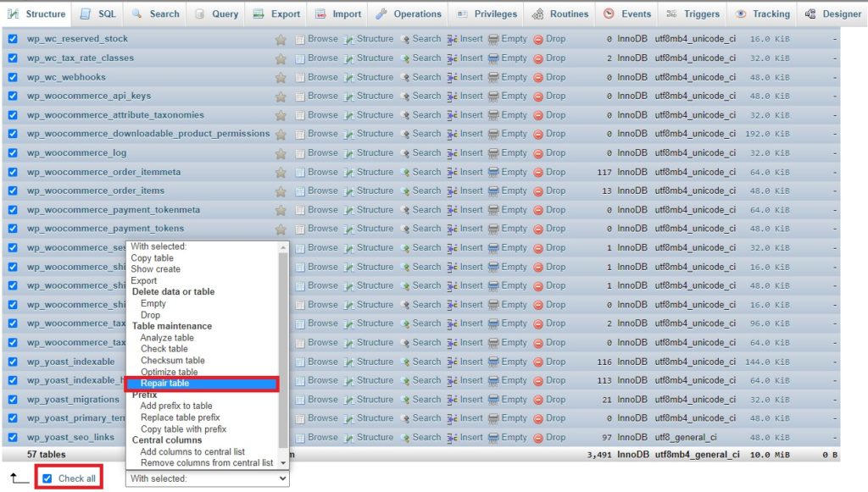Click dropdown list scrollbar down arrow
The width and height of the screenshot is (868, 492).
(283, 463)
